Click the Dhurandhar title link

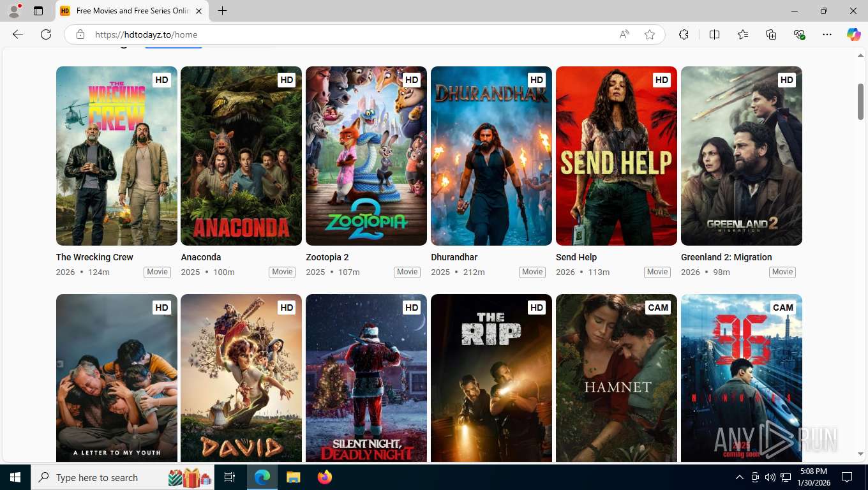tap(454, 257)
